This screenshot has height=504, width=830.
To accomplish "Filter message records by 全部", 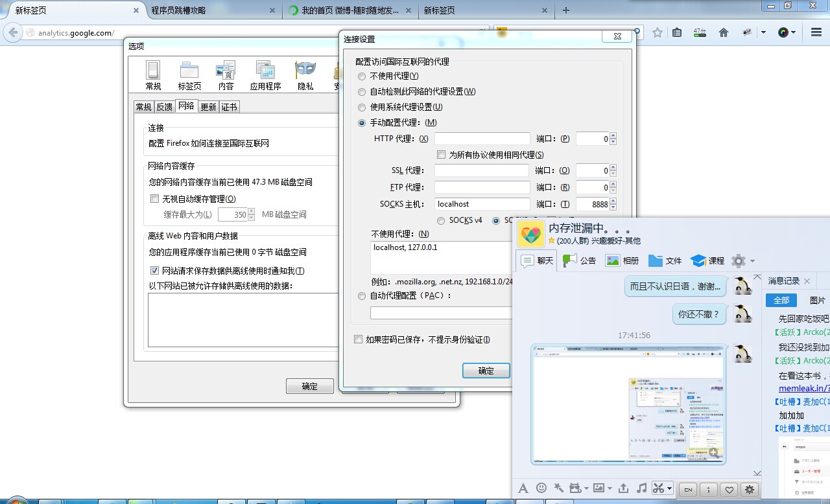I will (781, 300).
